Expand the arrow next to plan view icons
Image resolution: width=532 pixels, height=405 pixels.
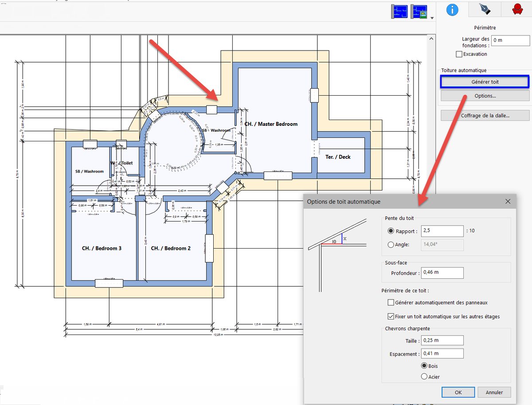(432, 18)
